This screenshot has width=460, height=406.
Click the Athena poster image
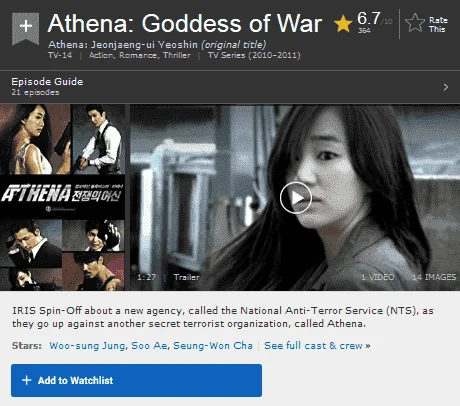62,197
